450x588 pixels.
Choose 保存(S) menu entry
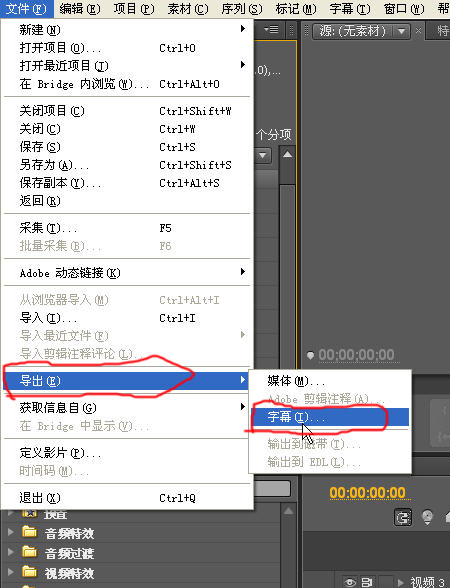tap(127, 147)
